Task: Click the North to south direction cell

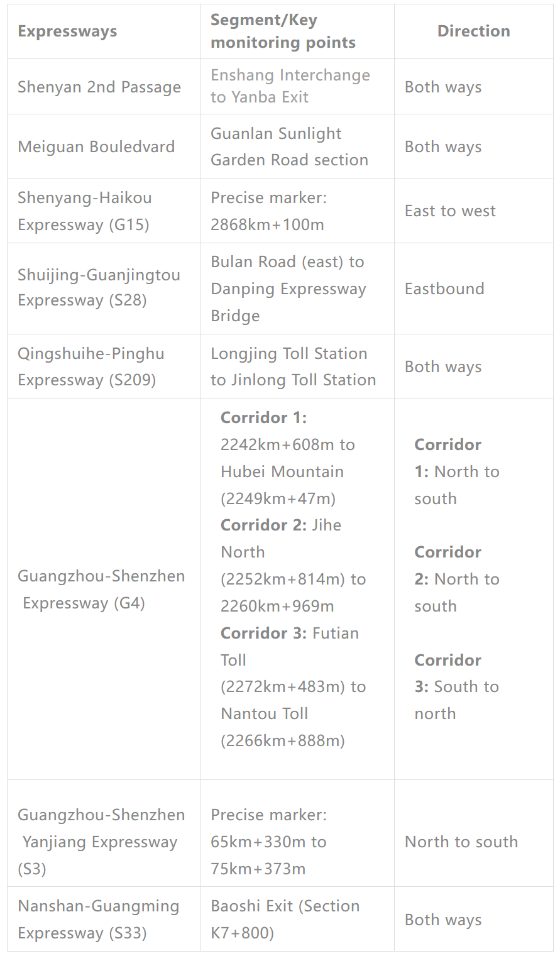Action: point(461,842)
